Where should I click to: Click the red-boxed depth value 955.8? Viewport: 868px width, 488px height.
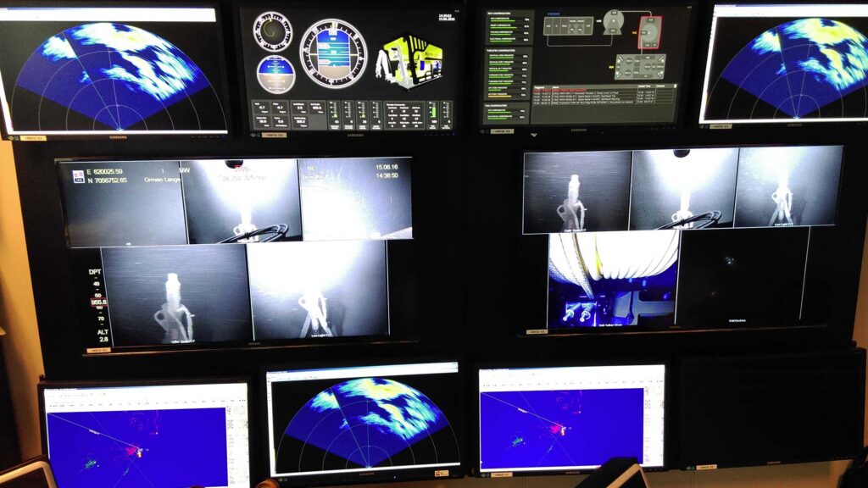point(98,302)
